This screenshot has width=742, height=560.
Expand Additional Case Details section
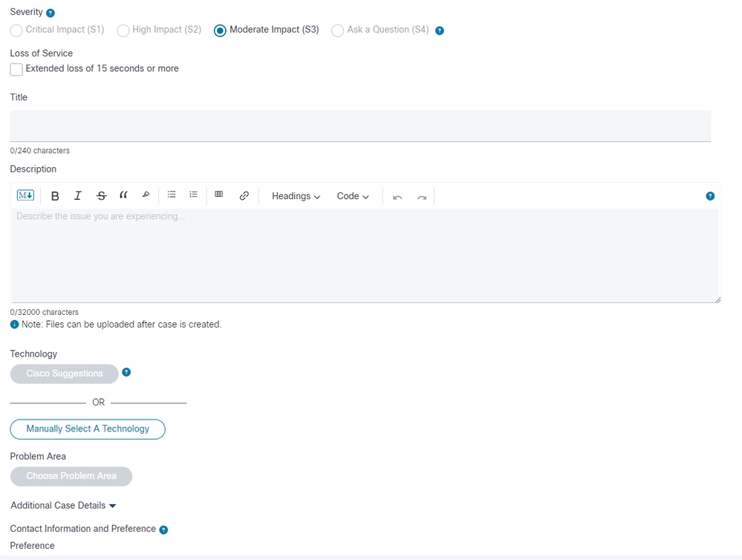coord(63,505)
